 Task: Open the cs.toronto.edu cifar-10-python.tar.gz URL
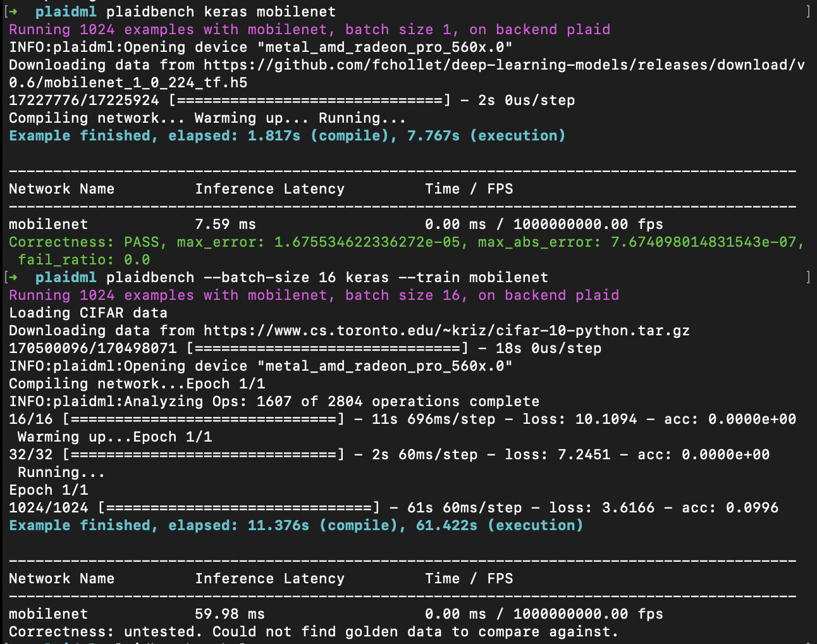(446, 330)
